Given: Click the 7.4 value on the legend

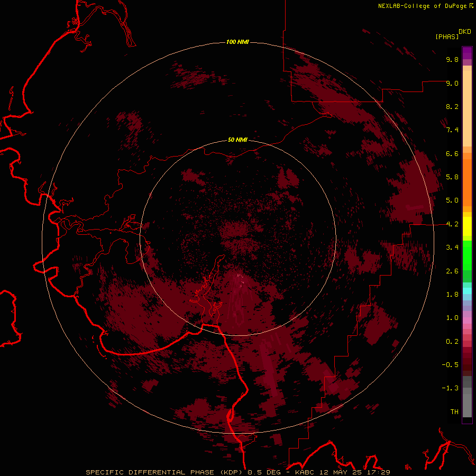Looking at the screenshot, I should pos(452,130).
